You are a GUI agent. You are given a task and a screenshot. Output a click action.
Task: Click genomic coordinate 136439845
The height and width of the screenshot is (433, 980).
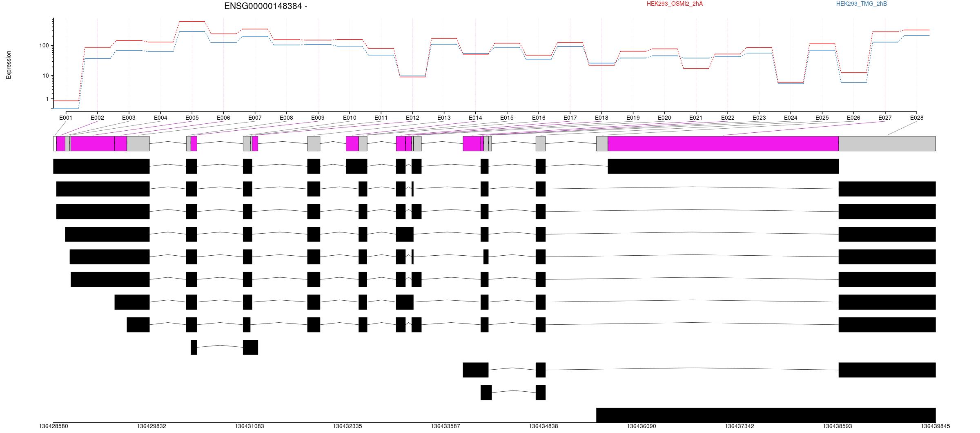tap(935, 426)
